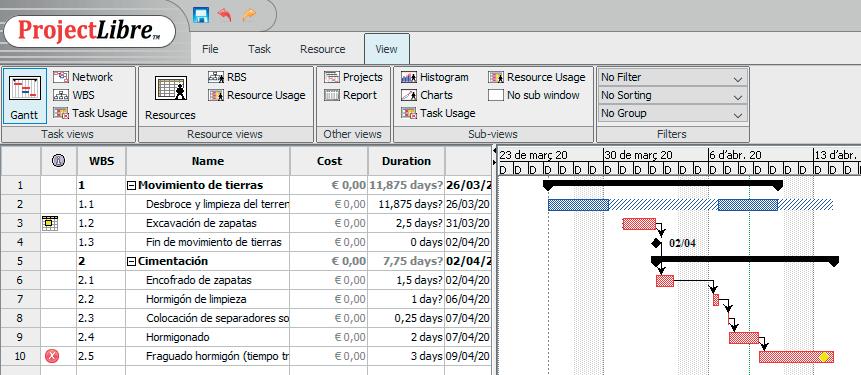Click the yellow diamond on Fraguado bar

[824, 357]
